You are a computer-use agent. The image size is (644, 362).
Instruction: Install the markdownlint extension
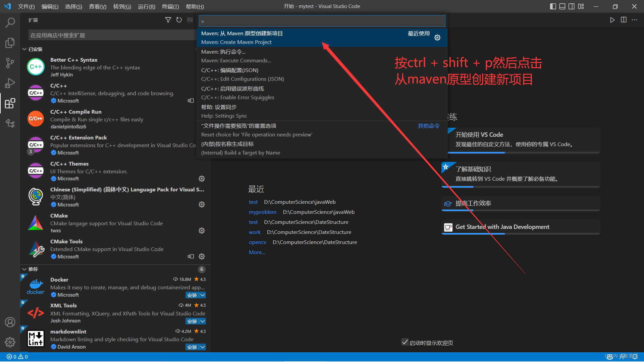(x=192, y=347)
